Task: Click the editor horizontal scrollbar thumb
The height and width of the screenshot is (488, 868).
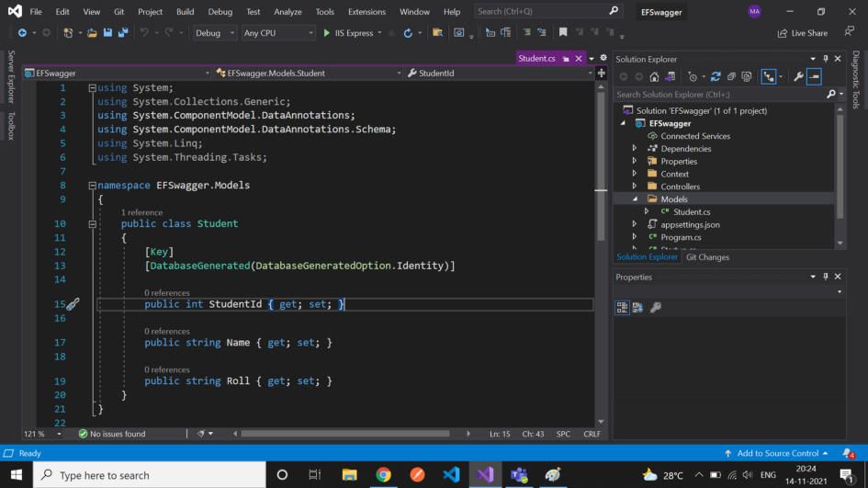Action: click(x=344, y=434)
